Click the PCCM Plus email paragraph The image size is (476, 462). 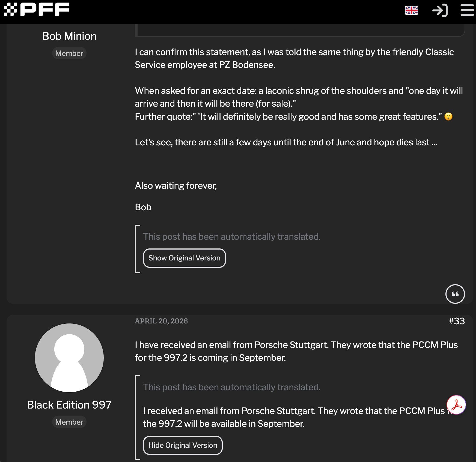(x=296, y=351)
